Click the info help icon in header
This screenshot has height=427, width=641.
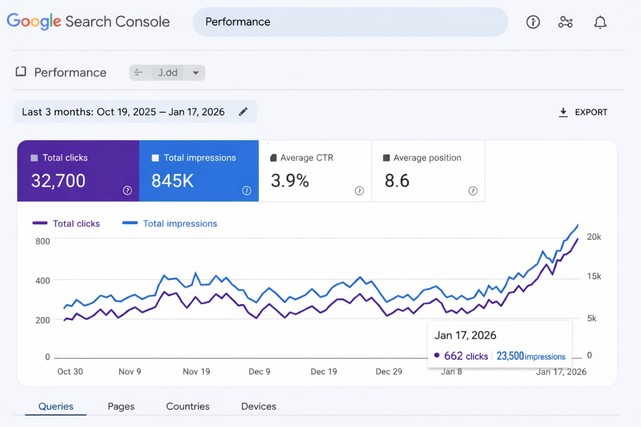[x=533, y=22]
